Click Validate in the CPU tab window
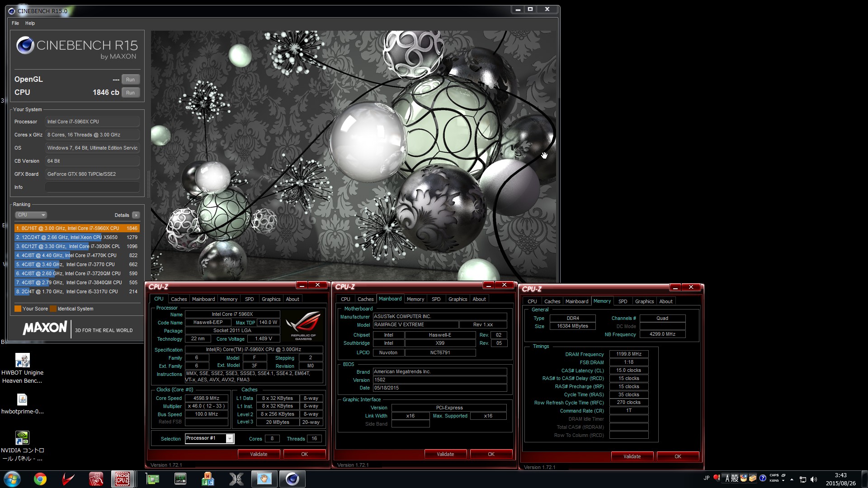The image size is (868, 488). (259, 454)
